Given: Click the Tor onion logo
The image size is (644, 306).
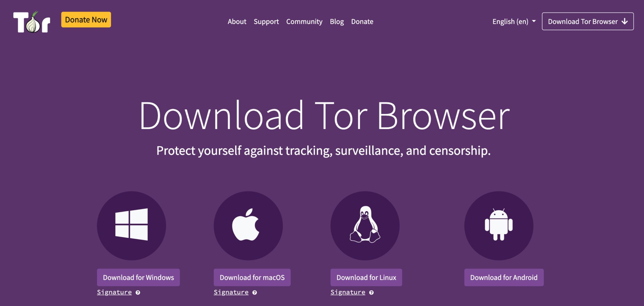Looking at the screenshot, I should pyautogui.click(x=32, y=22).
